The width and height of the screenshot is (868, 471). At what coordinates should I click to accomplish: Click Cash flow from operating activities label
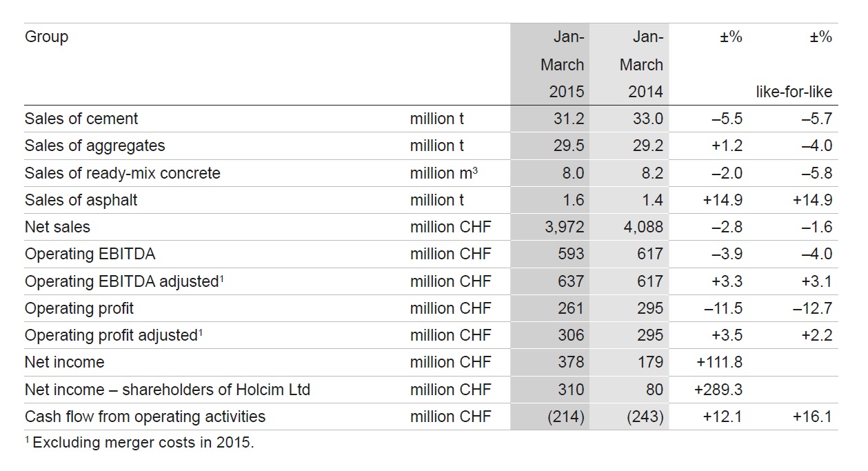(145, 417)
